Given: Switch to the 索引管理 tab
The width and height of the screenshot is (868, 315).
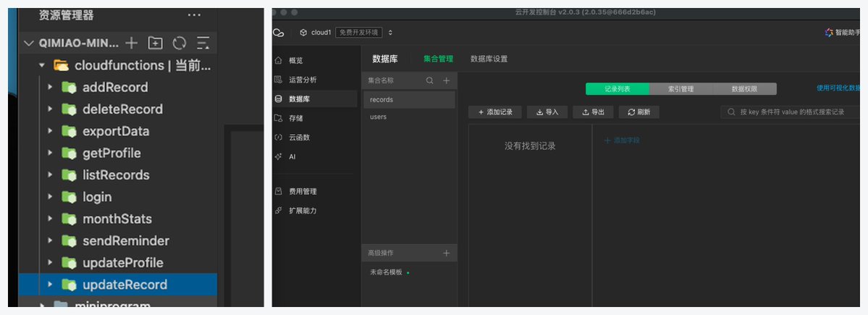Looking at the screenshot, I should (681, 88).
